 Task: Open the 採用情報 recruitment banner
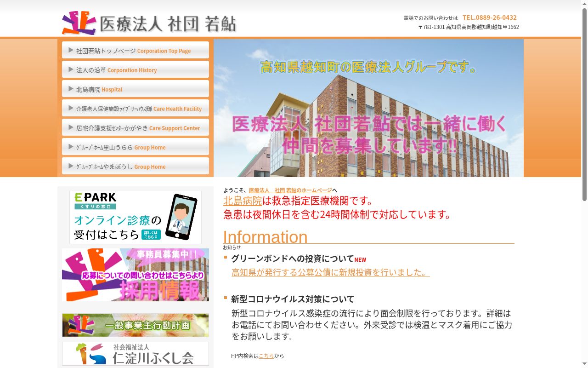coord(136,275)
